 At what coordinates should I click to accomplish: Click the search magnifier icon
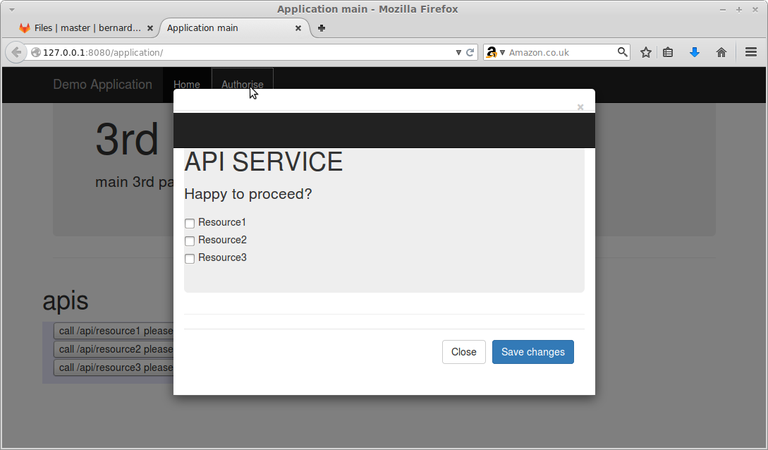coord(622,52)
